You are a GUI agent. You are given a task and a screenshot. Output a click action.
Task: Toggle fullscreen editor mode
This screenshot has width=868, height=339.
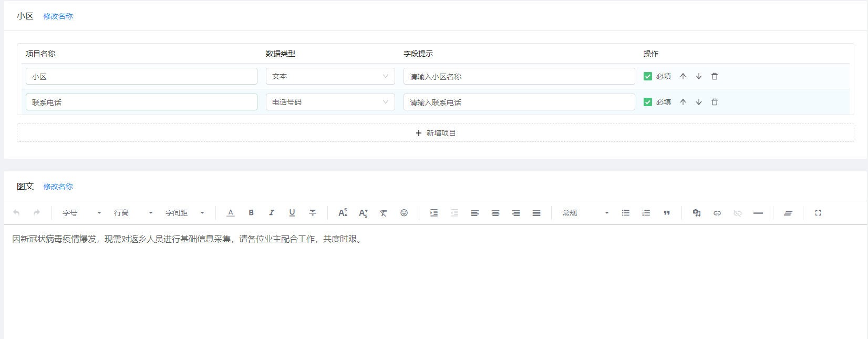point(818,213)
